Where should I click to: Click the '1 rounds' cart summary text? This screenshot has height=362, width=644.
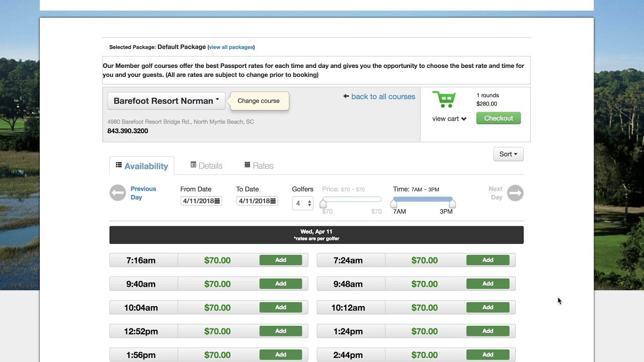[x=488, y=95]
